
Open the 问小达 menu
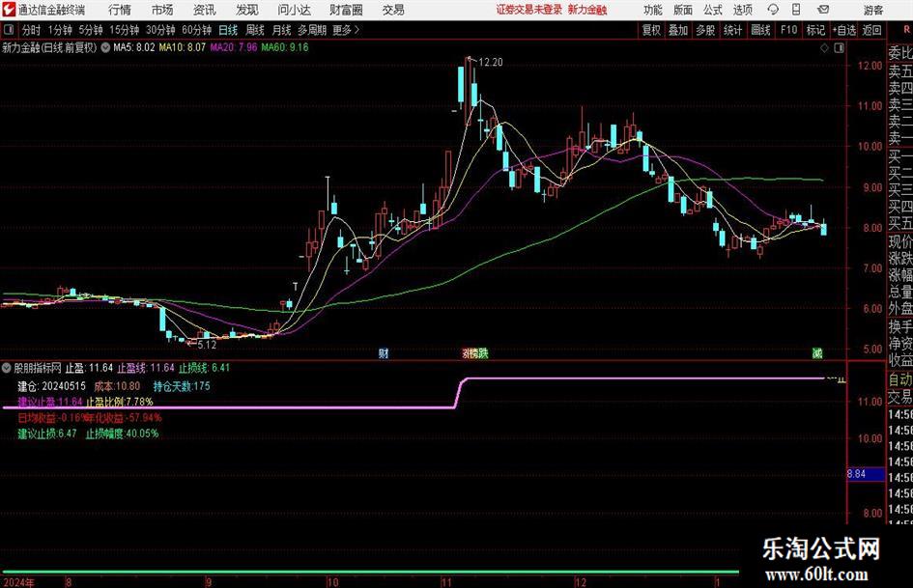coord(294,10)
